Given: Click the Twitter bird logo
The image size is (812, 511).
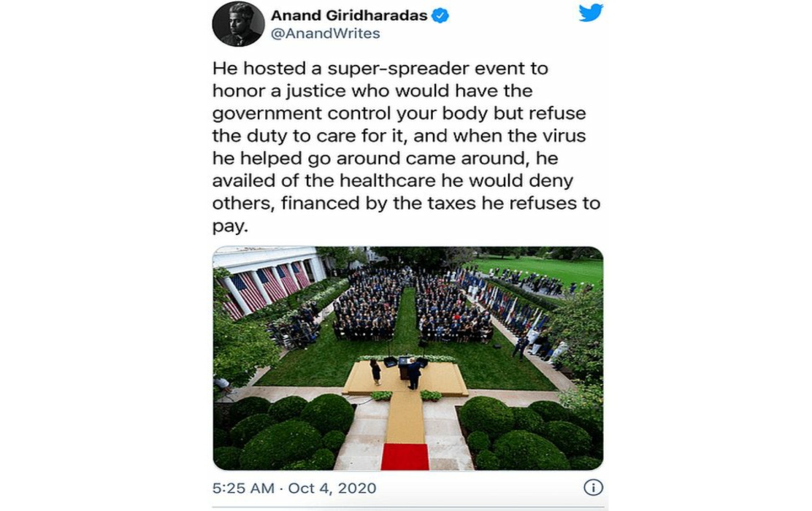Looking at the screenshot, I should [591, 12].
